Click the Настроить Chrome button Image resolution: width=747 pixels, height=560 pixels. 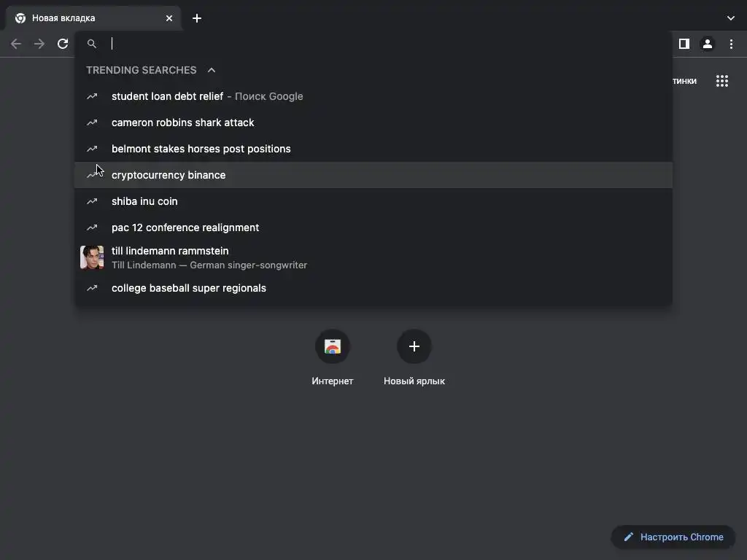click(x=673, y=537)
